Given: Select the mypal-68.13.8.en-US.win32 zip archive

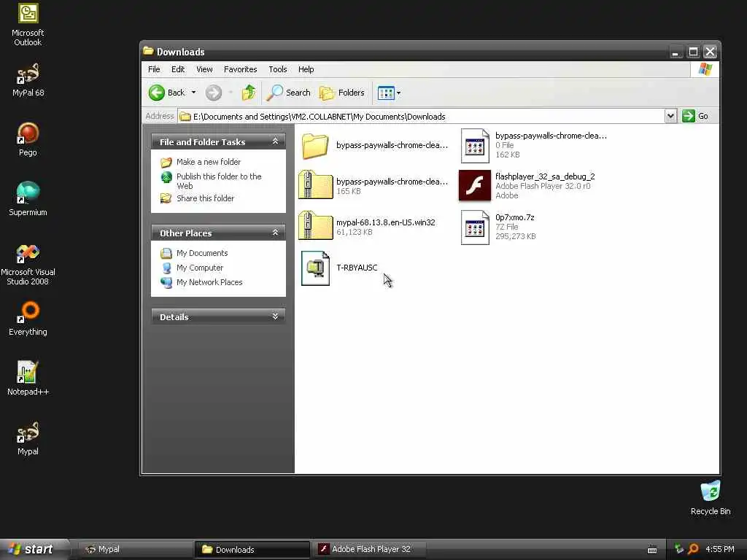Looking at the screenshot, I should point(315,226).
